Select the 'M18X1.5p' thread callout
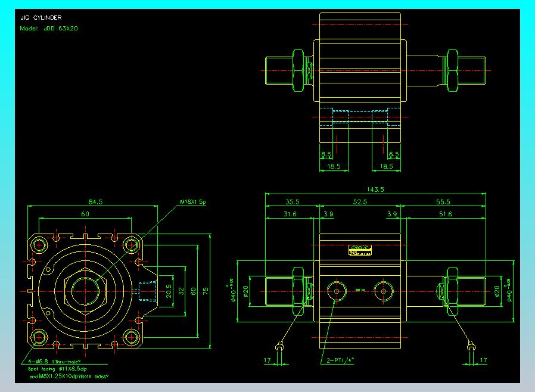 pos(193,201)
